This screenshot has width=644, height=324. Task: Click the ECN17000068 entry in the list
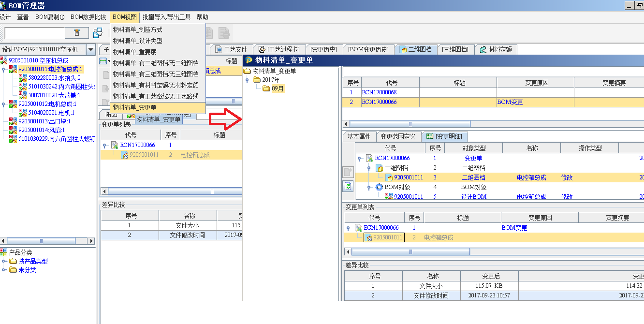(x=379, y=92)
